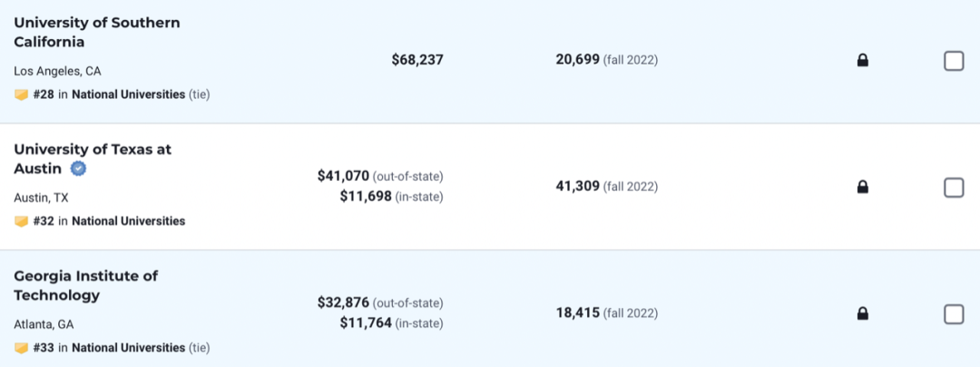Click the 18,415 fall 2022 enrollment
The image size is (980, 367).
pos(577,313)
